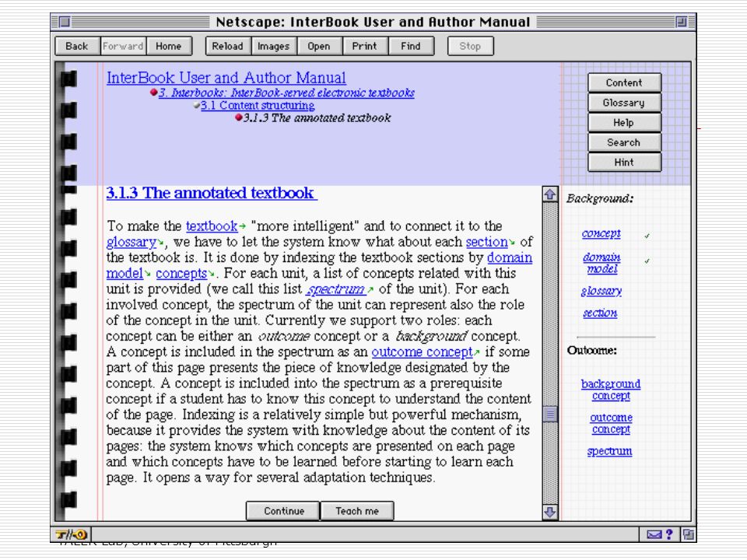The height and width of the screenshot is (560, 747).
Task: Follow the glossary link in paragraph
Action: tap(131, 242)
